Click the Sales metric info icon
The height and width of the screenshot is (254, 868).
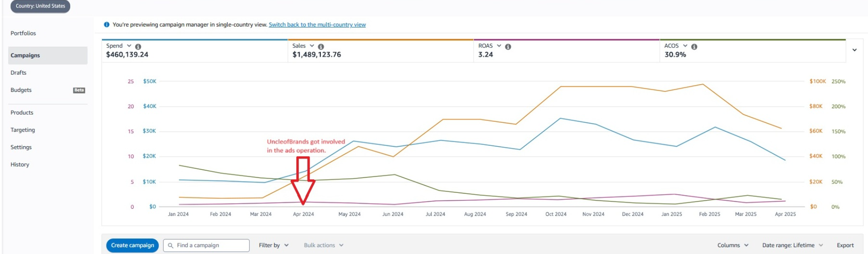pyautogui.click(x=321, y=47)
